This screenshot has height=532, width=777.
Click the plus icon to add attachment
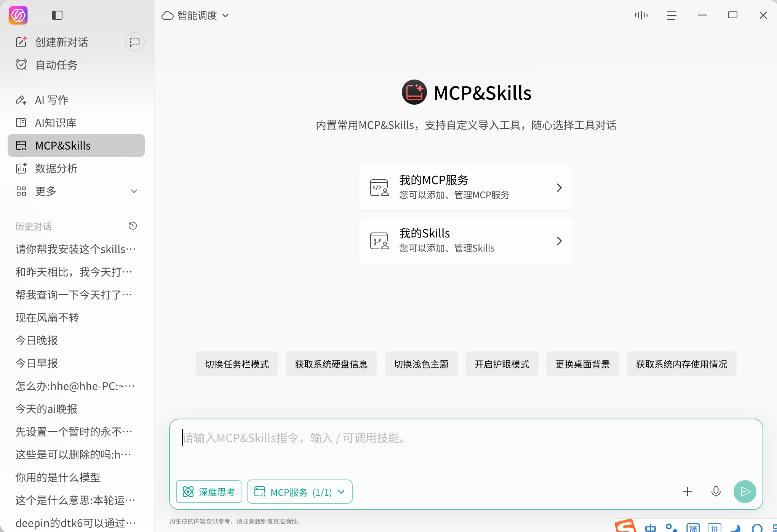[687, 492]
